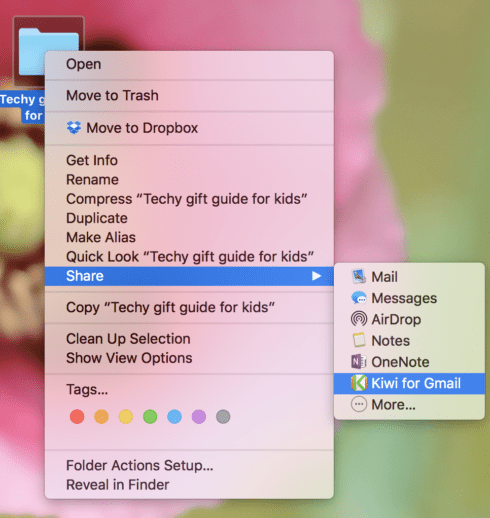Apply the orange tag color
The width and height of the screenshot is (490, 518).
pos(101,417)
